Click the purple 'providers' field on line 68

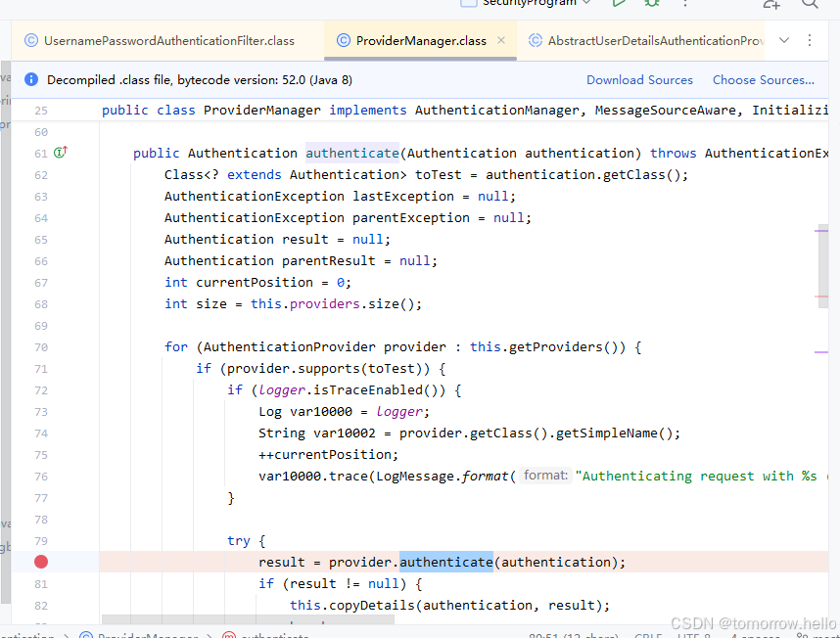pyautogui.click(x=324, y=304)
